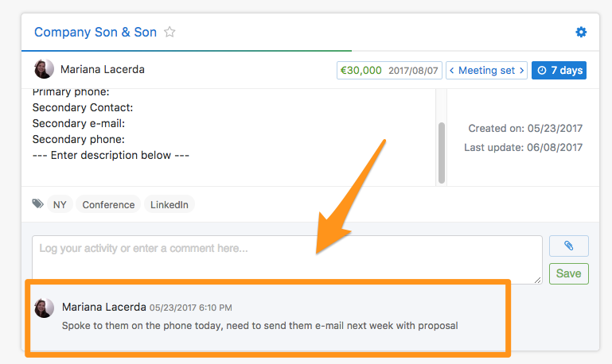Click the tags icon left of NY

pos(38,204)
